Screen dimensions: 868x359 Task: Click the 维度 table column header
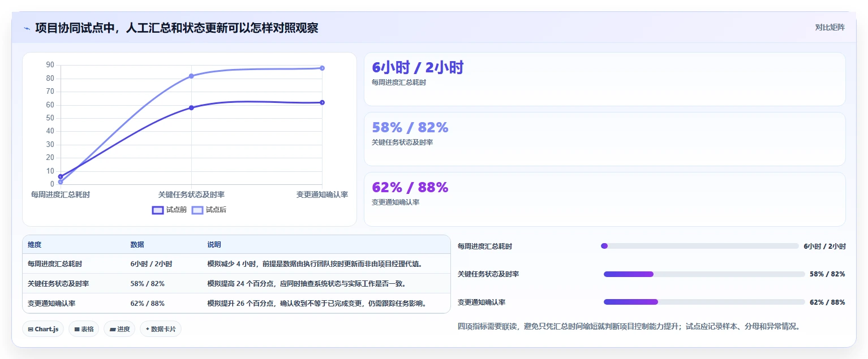(35, 245)
